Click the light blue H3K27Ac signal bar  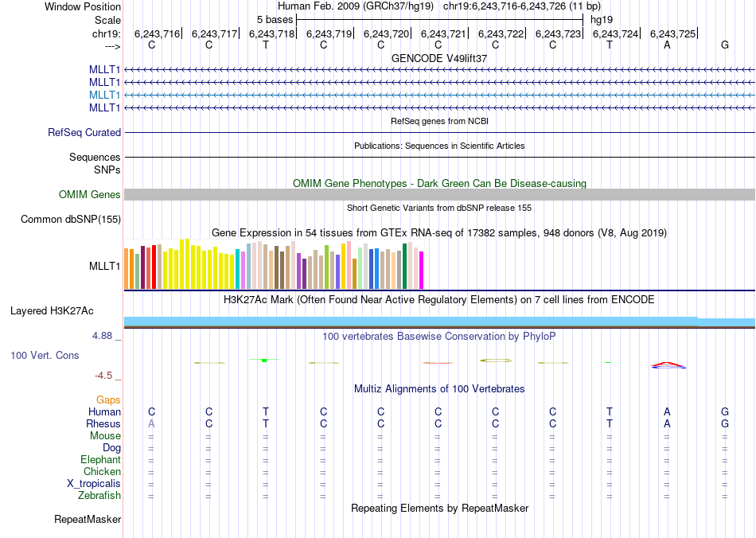439,322
